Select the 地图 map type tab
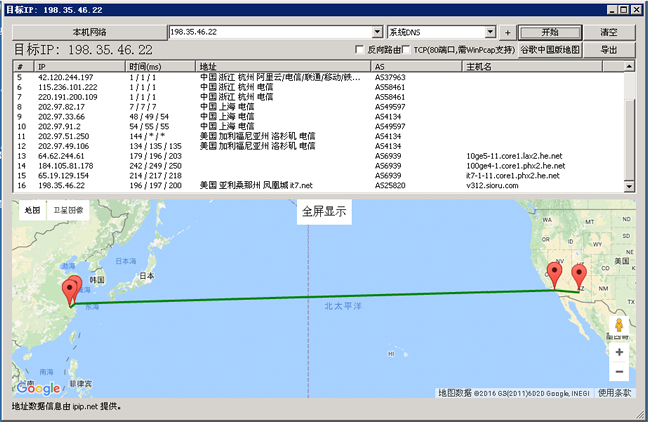The height and width of the screenshot is (422, 648). 32,211
